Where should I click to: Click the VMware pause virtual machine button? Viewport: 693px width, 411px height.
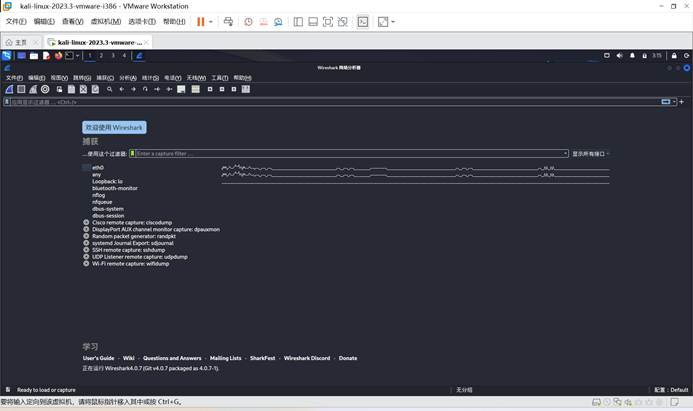pyautogui.click(x=201, y=22)
